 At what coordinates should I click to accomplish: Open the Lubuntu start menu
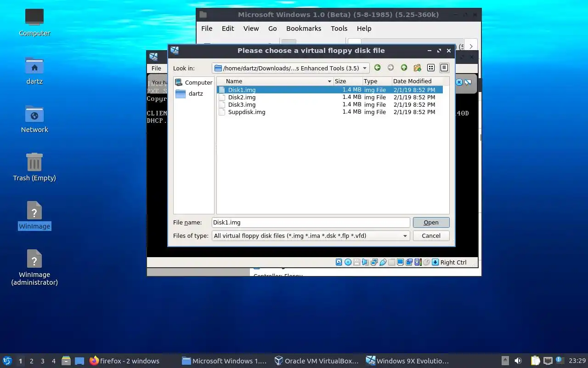point(7,361)
